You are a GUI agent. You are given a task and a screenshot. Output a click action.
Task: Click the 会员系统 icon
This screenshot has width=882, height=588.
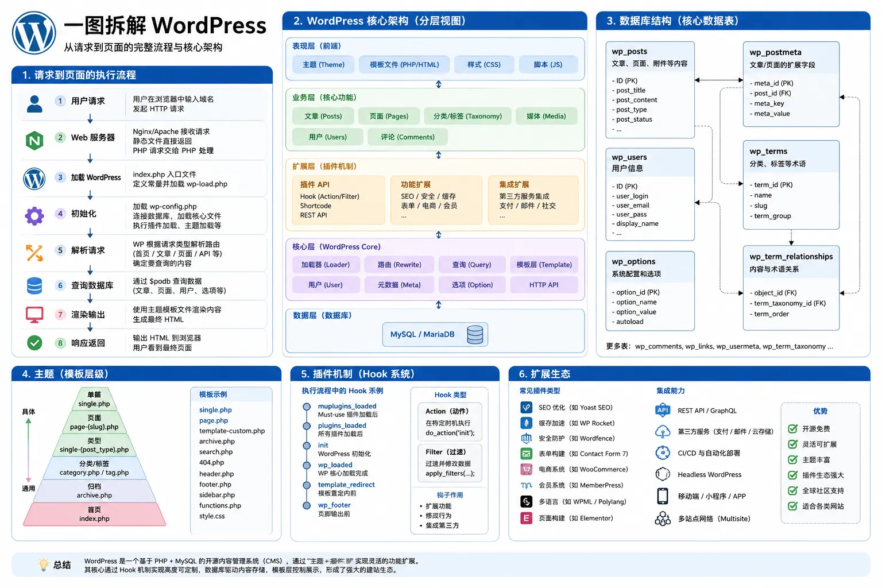pyautogui.click(x=526, y=485)
